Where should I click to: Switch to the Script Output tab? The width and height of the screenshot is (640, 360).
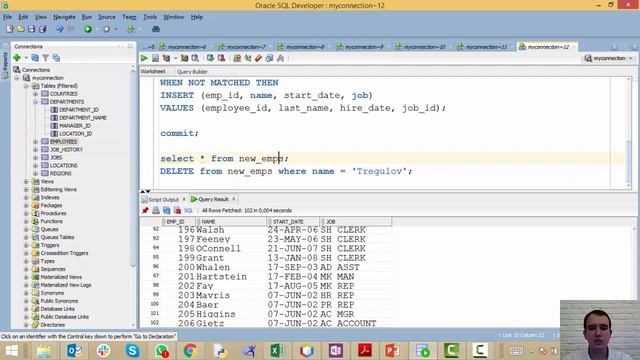163,200
